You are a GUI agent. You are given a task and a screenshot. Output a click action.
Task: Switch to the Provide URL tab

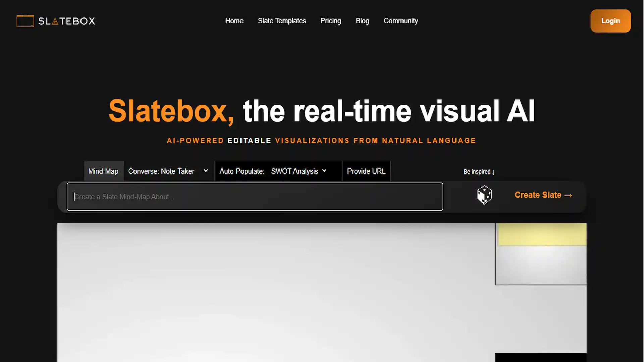366,171
